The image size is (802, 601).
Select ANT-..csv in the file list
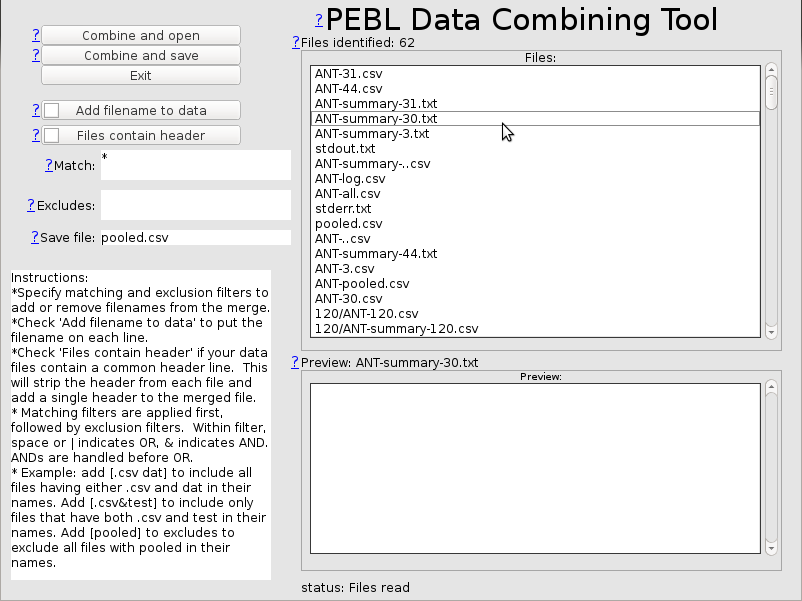coord(535,239)
